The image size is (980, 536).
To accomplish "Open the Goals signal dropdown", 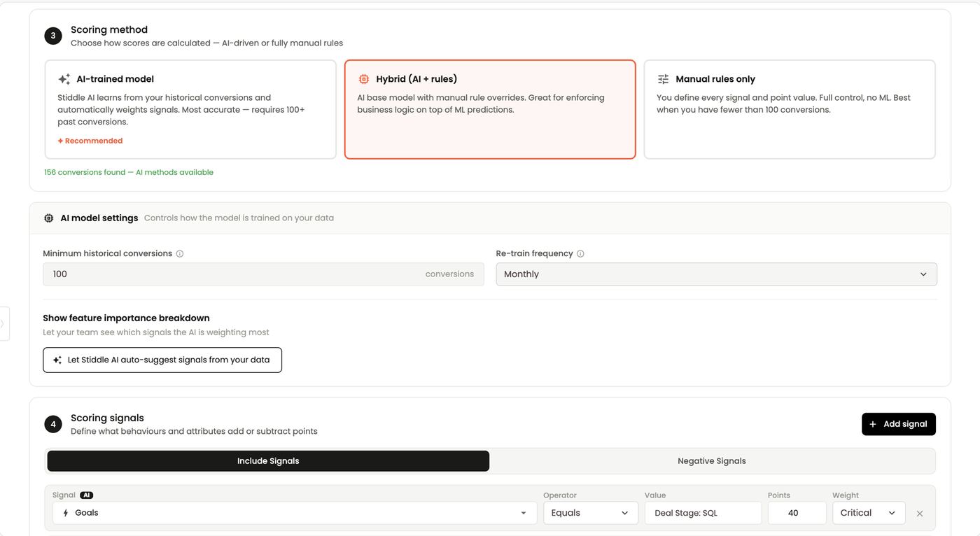I will coord(294,513).
